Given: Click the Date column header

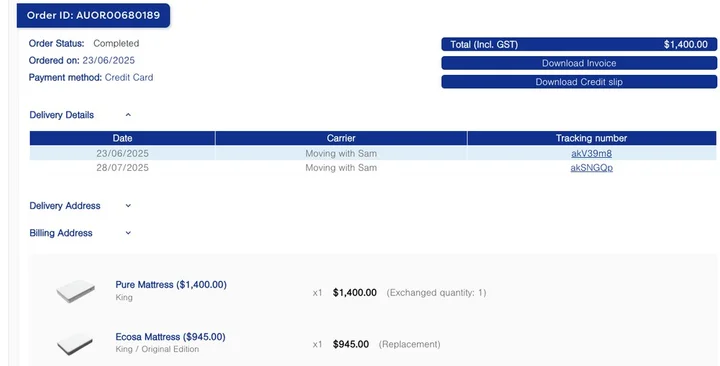Looking at the screenshot, I should (x=122, y=138).
